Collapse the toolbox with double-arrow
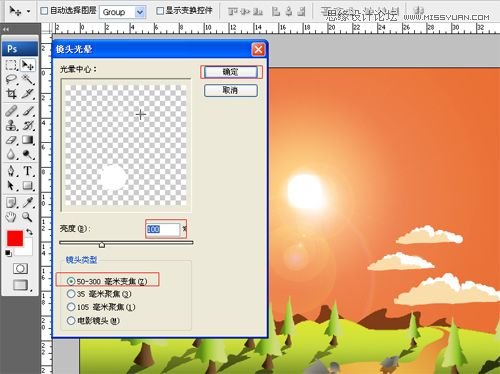 6,29
